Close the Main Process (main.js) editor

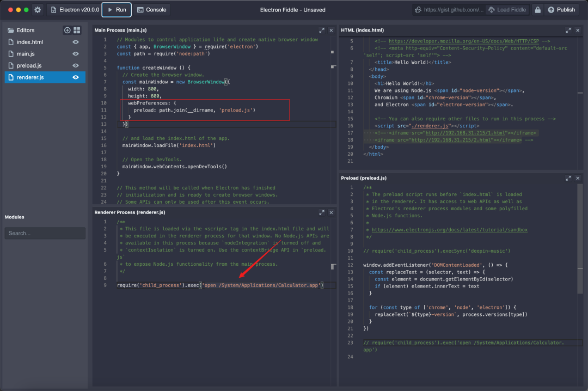pyautogui.click(x=331, y=30)
